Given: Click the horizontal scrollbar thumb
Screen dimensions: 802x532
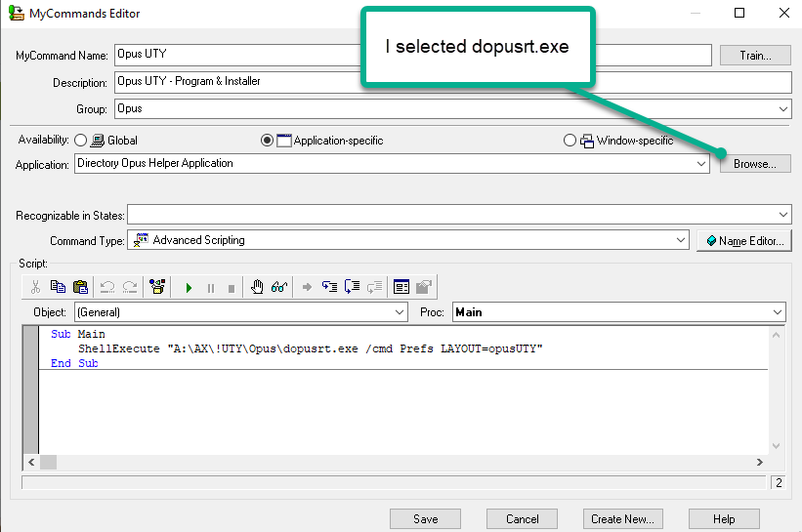Looking at the screenshot, I should click(49, 462).
